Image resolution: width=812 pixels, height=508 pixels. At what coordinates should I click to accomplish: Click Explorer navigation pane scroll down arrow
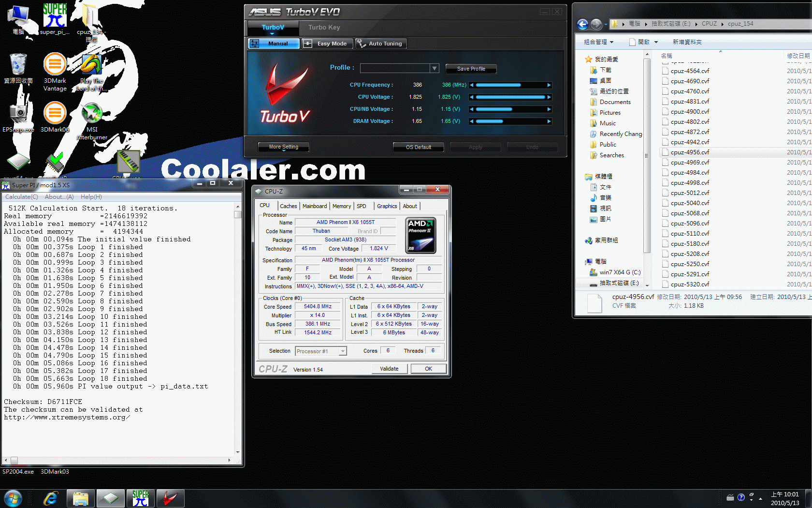point(647,285)
